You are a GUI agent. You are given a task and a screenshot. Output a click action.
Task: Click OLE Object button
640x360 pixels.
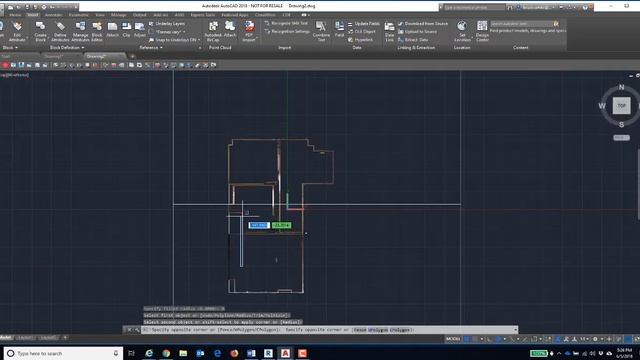(362, 31)
